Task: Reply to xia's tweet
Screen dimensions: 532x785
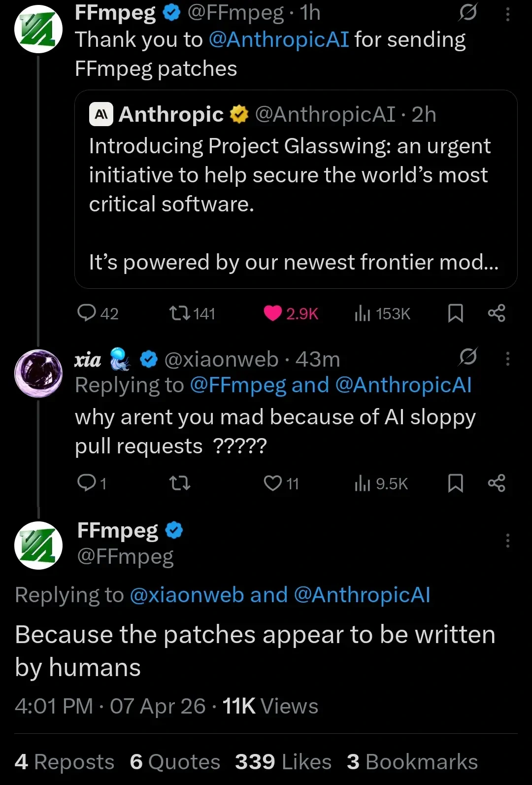Action: 87,483
